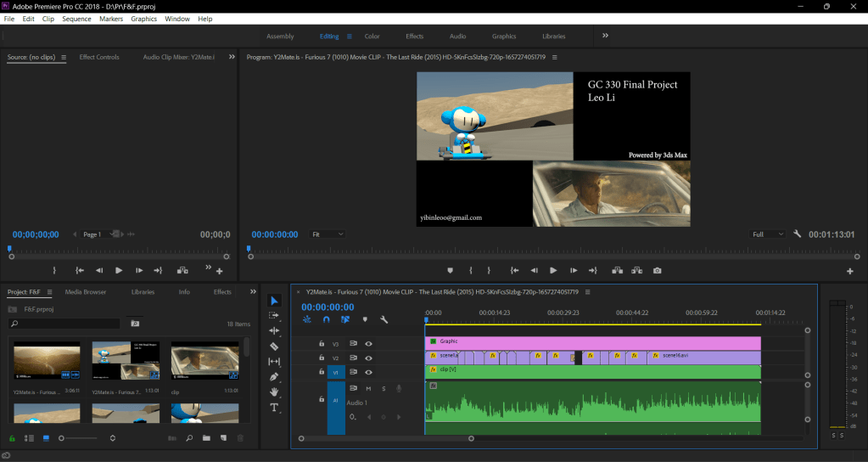
Task: Select the Razor tool in the tools panel
Action: pyautogui.click(x=274, y=346)
